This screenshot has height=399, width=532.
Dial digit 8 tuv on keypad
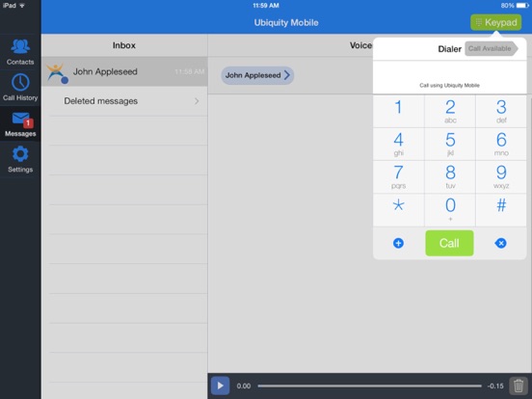450,176
